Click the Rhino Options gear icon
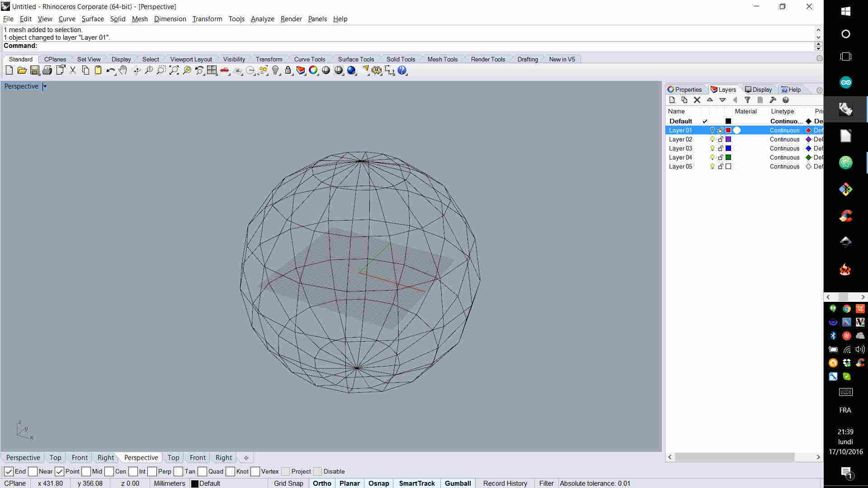The height and width of the screenshot is (488, 868). click(x=377, y=70)
